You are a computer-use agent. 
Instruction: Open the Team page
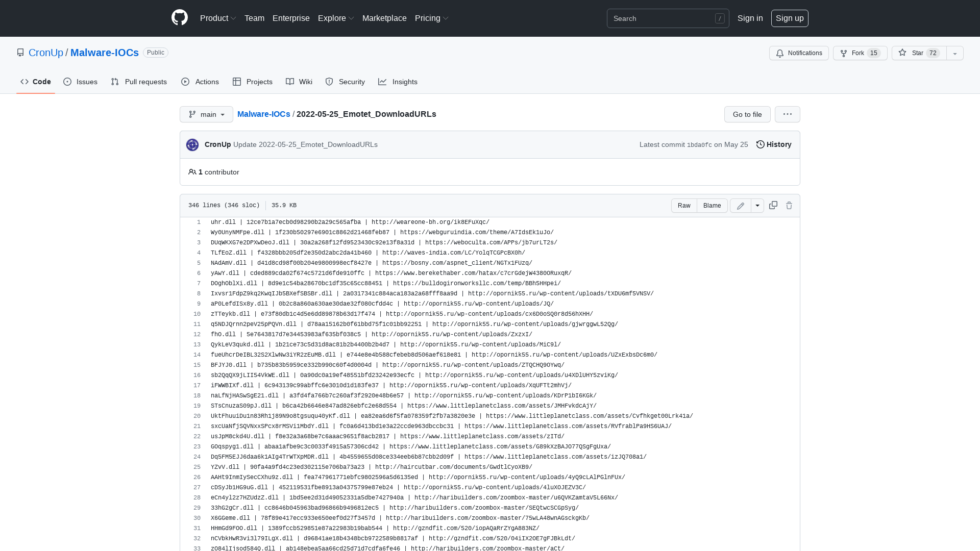(254, 18)
